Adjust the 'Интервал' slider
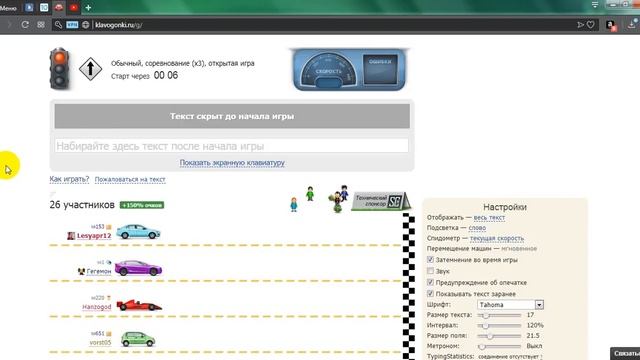The image size is (640, 360). (499, 326)
